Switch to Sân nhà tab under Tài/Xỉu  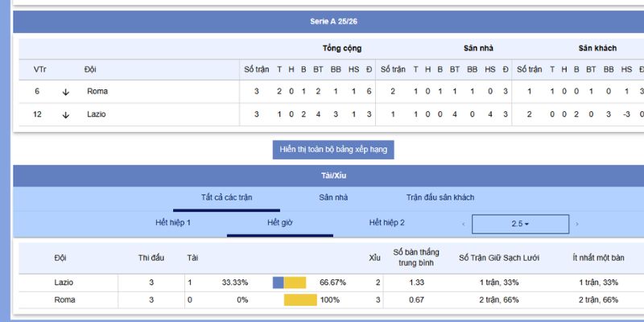pos(333,197)
